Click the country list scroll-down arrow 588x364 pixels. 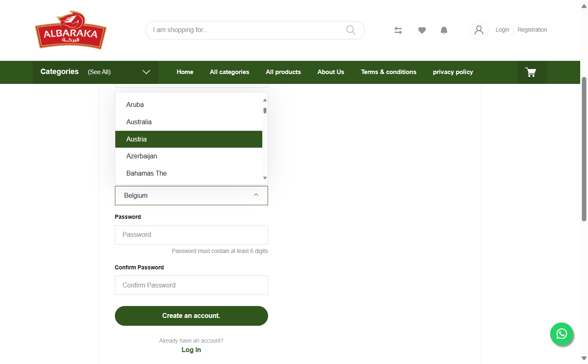click(x=265, y=178)
